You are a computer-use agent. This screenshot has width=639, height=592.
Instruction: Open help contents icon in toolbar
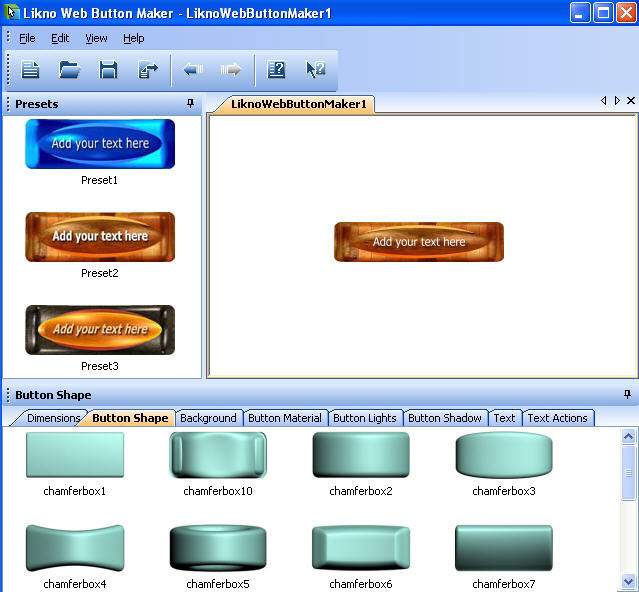click(276, 70)
